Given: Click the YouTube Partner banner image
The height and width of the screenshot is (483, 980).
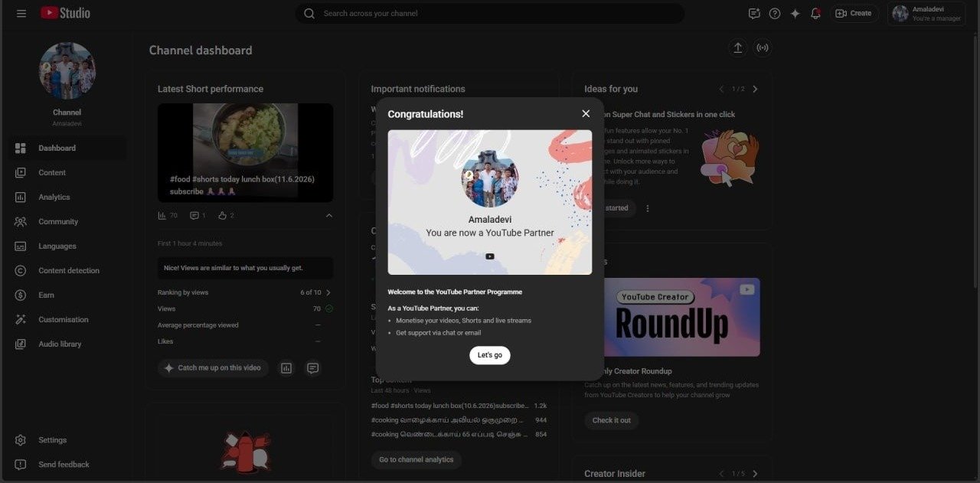Looking at the screenshot, I should (490, 202).
